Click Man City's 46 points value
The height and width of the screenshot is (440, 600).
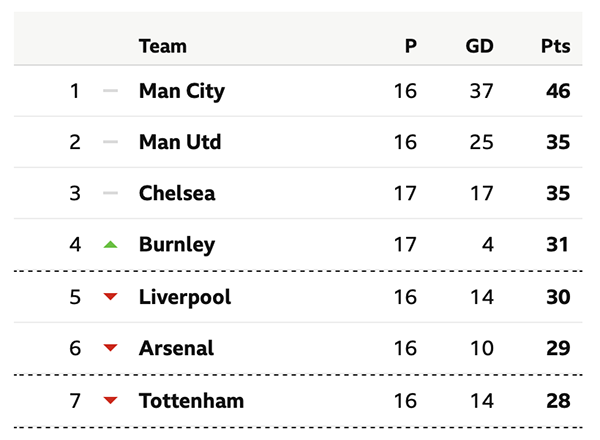(558, 91)
